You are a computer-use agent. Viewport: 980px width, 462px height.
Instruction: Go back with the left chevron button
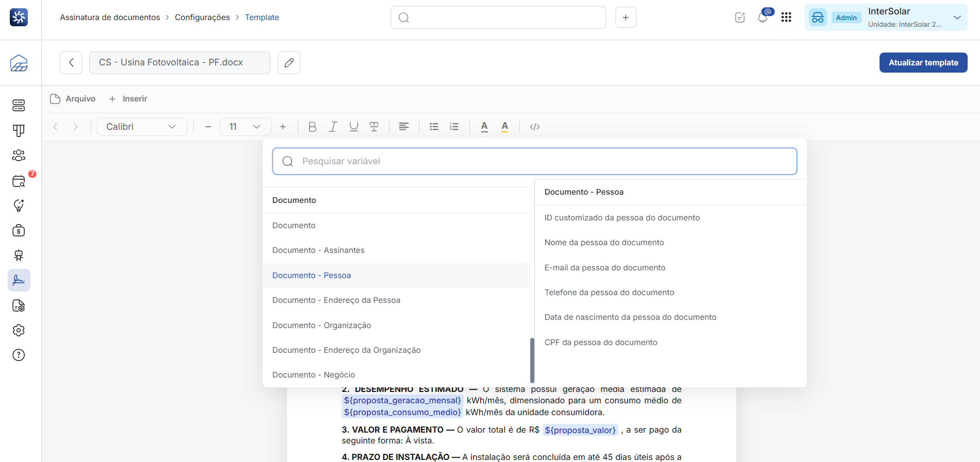click(x=71, y=63)
